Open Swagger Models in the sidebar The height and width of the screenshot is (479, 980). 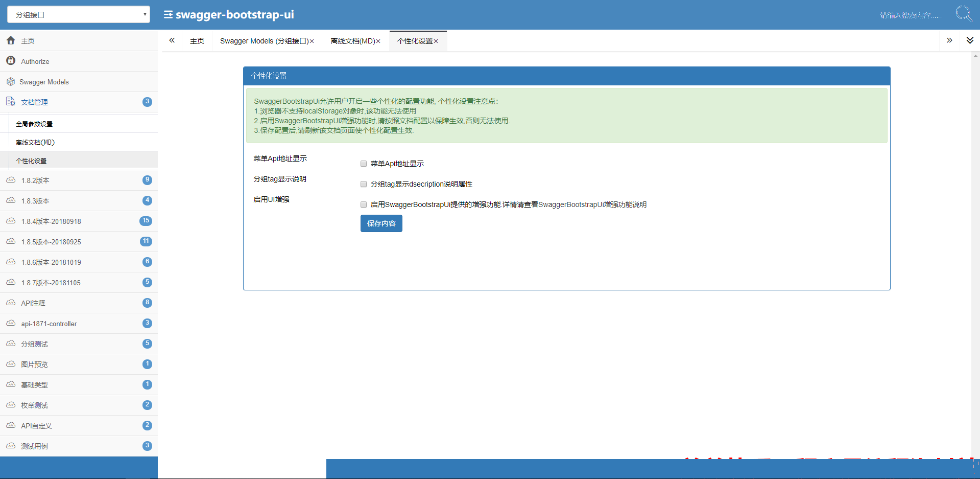tap(79, 82)
